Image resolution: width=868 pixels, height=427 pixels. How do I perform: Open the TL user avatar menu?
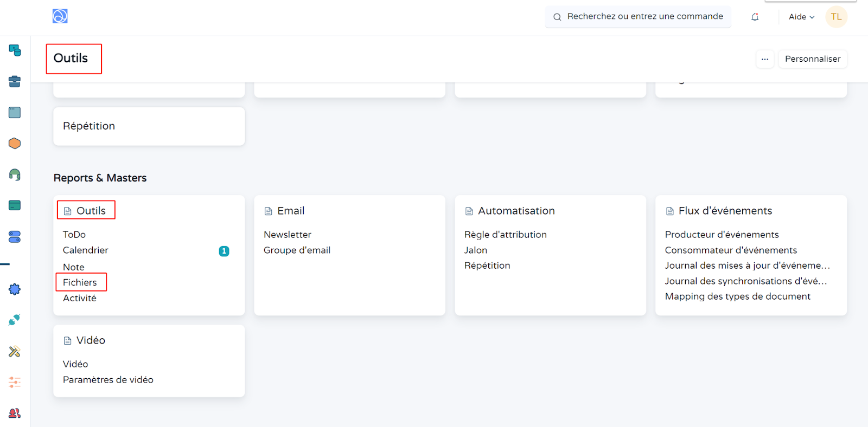click(x=836, y=17)
